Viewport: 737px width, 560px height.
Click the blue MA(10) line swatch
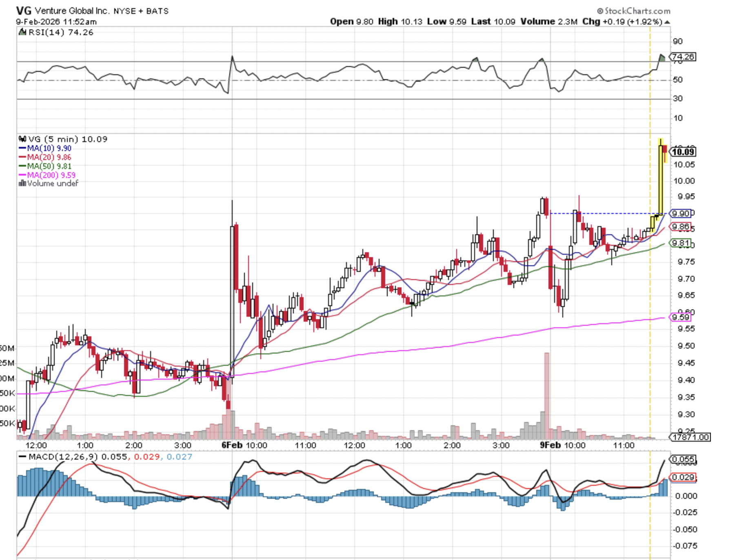pos(22,149)
